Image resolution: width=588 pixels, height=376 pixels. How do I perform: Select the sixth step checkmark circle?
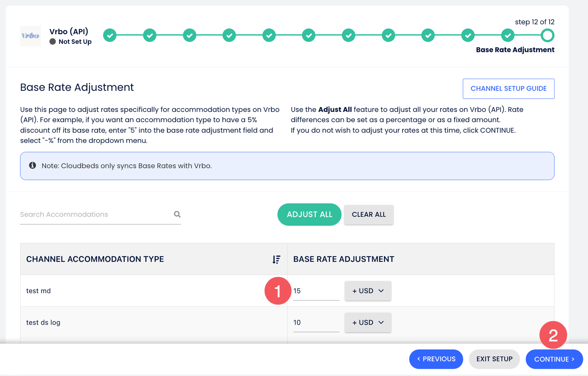click(309, 36)
